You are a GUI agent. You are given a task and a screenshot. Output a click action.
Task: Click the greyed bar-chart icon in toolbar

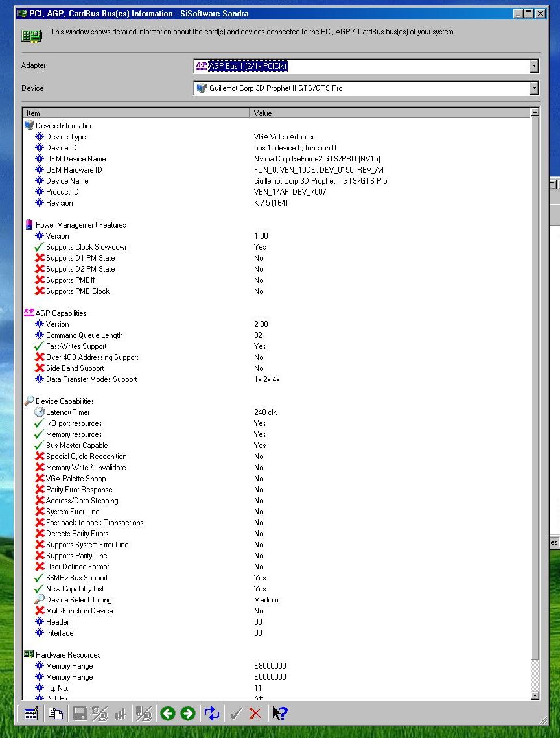point(120,713)
